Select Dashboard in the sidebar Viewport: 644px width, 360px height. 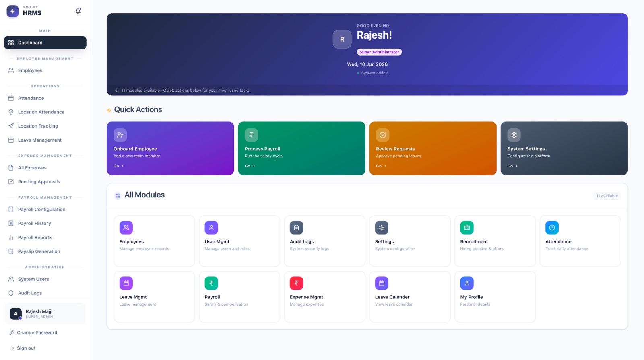coord(45,43)
